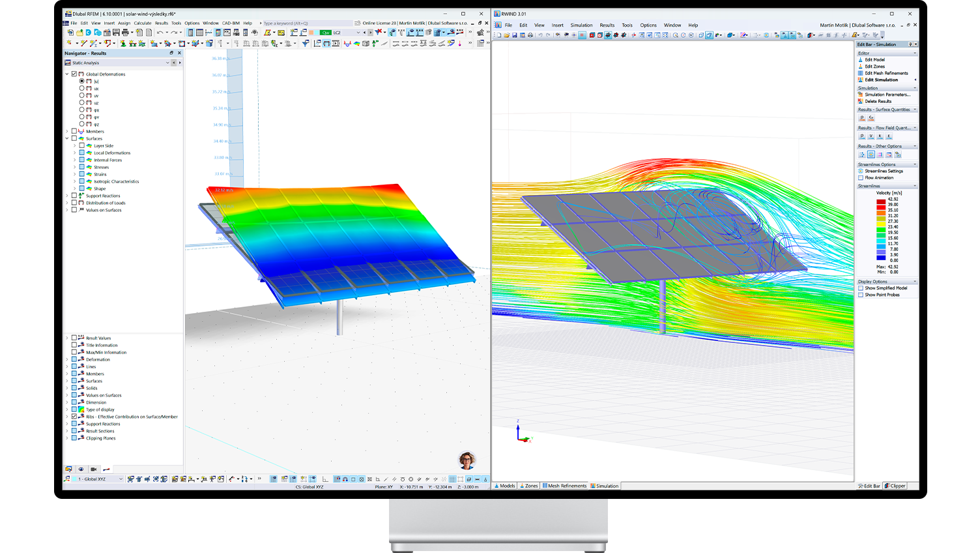Expand the Support Reactions node under Surfaces
The width and height of the screenshot is (980, 553).
pyautogui.click(x=67, y=196)
